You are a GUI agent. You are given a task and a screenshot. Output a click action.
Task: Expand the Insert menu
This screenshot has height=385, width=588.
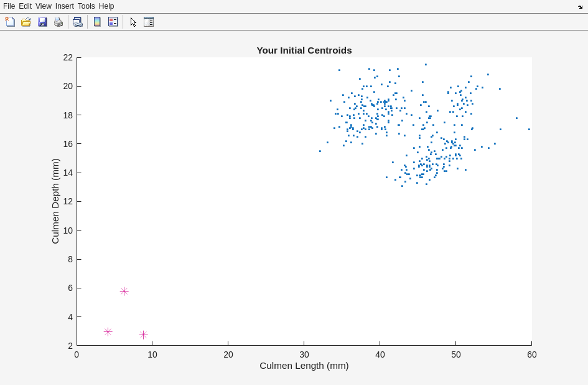(64, 6)
